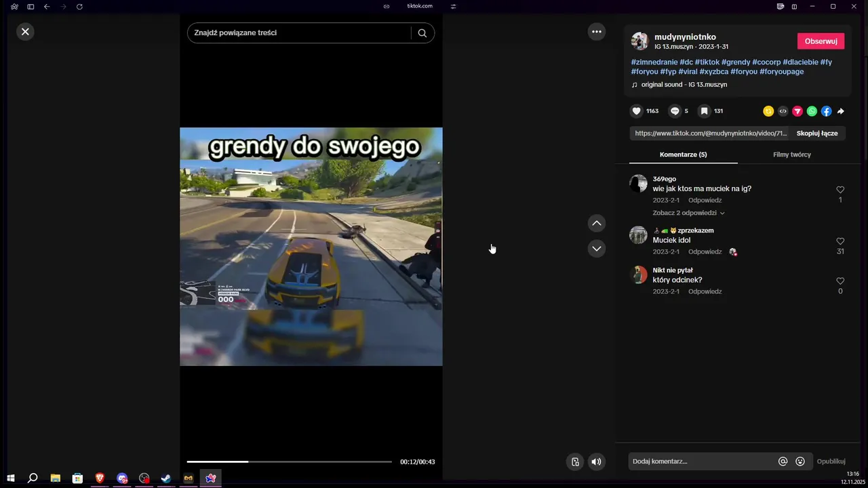The height and width of the screenshot is (488, 868).
Task: Go to the previous video with up arrow
Action: click(x=597, y=223)
